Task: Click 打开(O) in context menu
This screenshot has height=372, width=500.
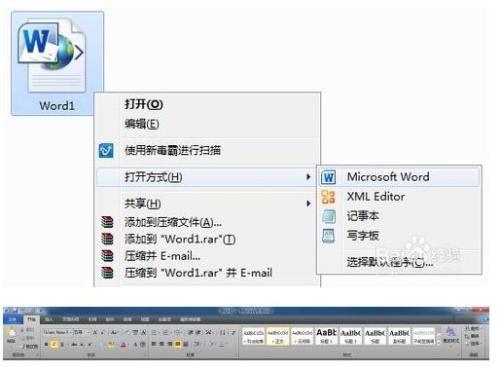Action: point(144,104)
